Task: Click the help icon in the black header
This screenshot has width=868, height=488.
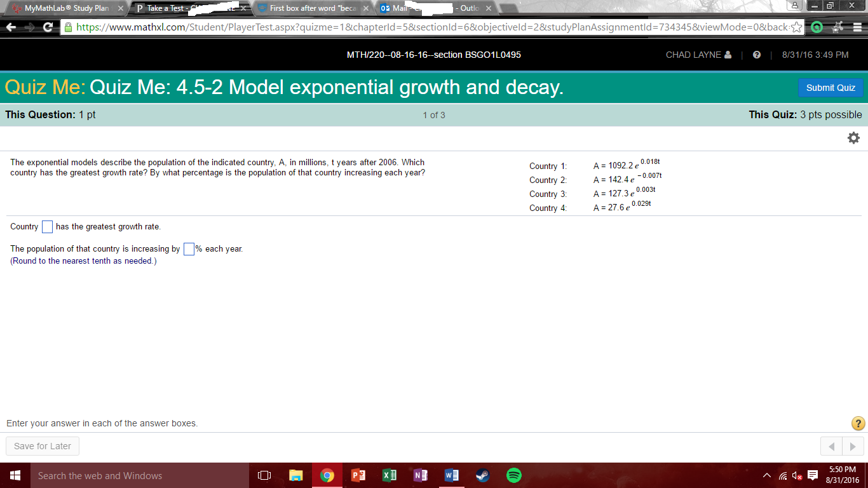Action: 757,55
